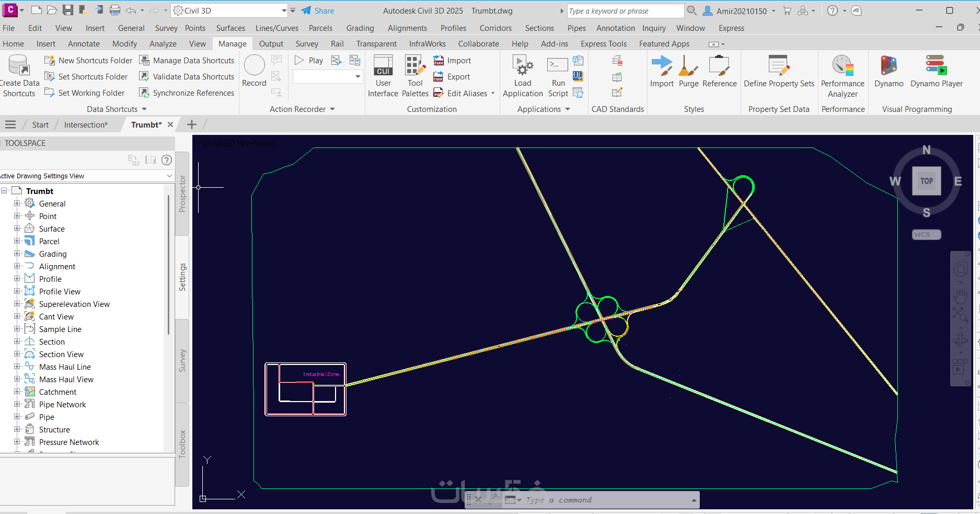Expand the General settings node

(17, 203)
